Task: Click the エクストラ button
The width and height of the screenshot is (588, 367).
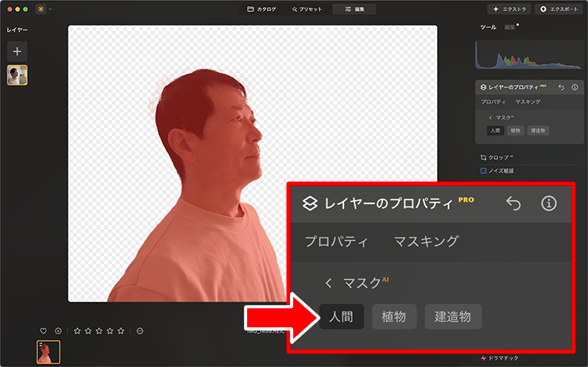Action: [509, 9]
